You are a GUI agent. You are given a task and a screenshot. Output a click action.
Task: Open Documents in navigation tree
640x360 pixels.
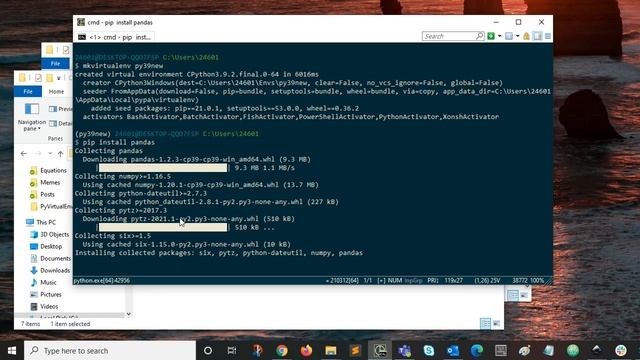(51, 258)
